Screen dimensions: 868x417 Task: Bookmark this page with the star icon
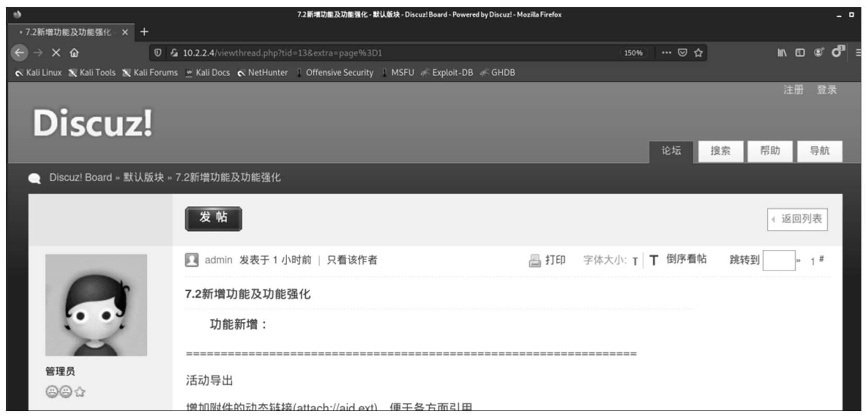698,53
